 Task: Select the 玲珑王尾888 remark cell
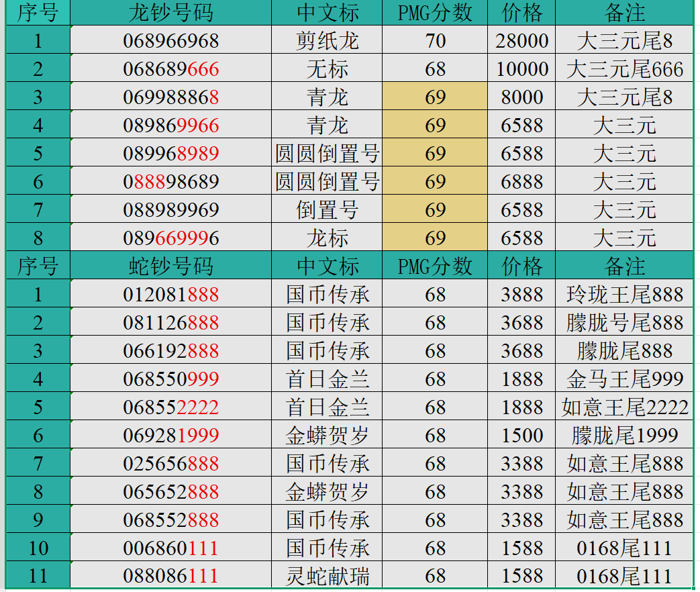pyautogui.click(x=624, y=295)
